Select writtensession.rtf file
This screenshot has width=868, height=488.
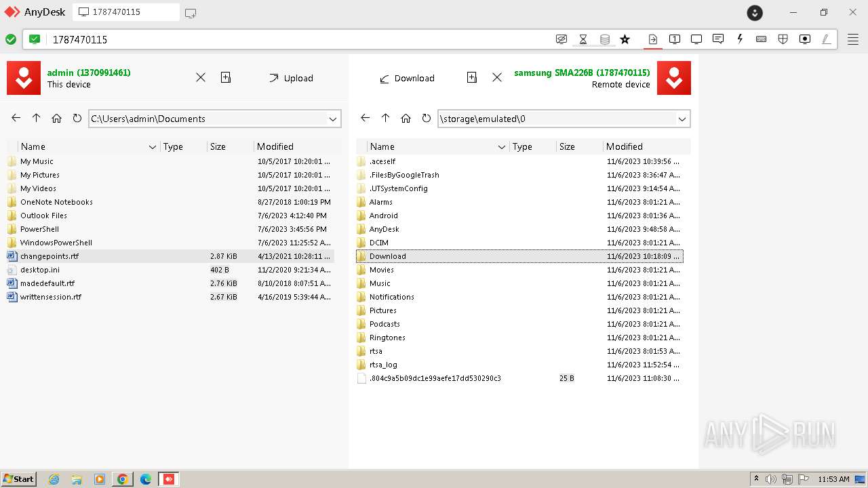pyautogui.click(x=170, y=297)
